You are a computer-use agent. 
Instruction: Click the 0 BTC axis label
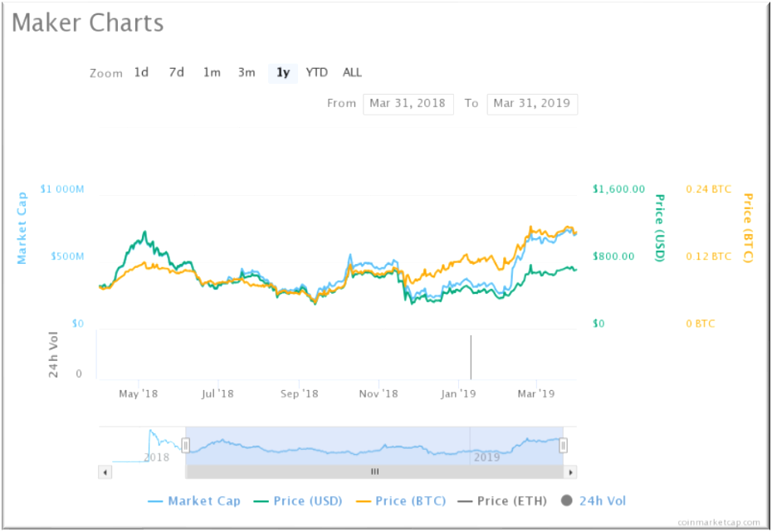[700, 324]
